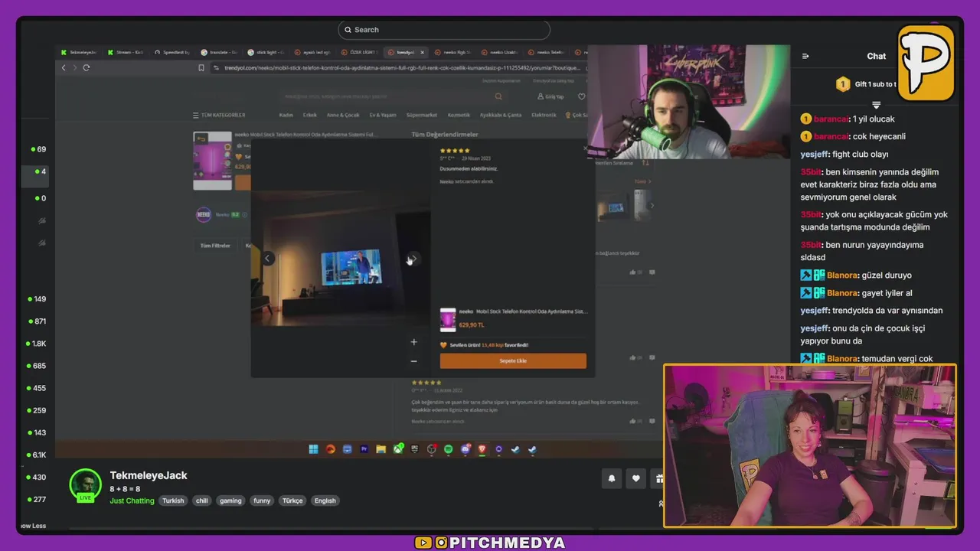Click the Tüm Filtreler button
Screen dimensions: 980x551
pyautogui.click(x=215, y=246)
